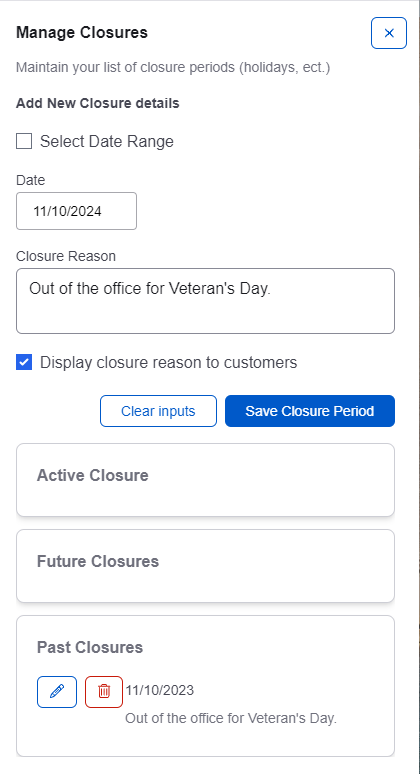Click the Display closure reason to customers label

pos(168,362)
